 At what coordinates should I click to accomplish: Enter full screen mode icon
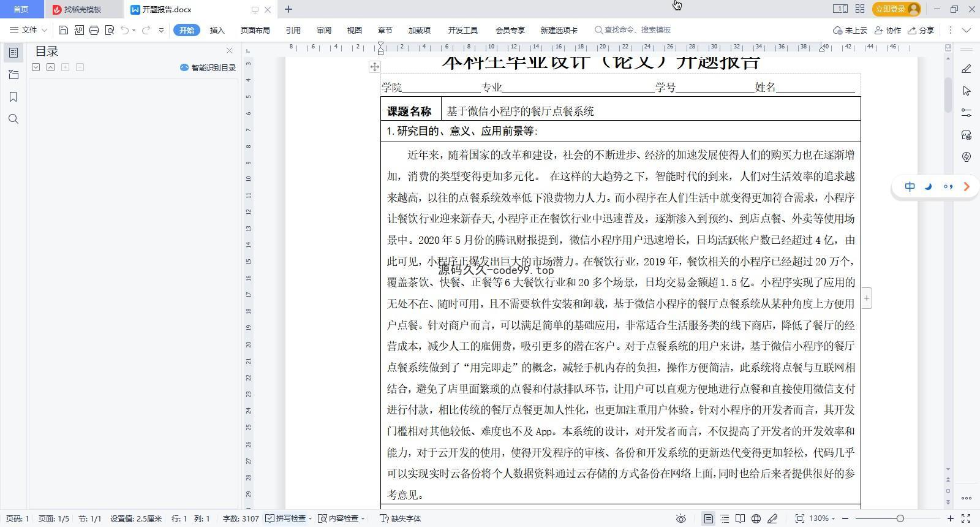pos(966,518)
